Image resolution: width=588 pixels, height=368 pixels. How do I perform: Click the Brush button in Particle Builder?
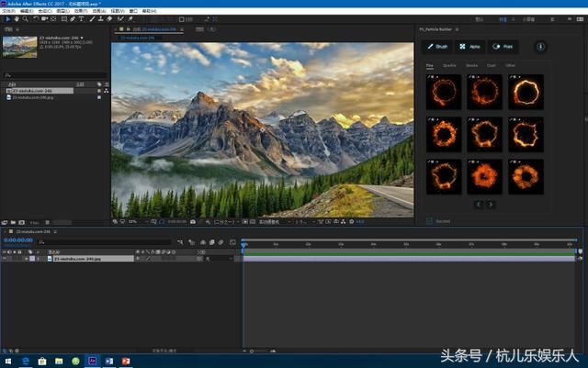click(x=438, y=46)
